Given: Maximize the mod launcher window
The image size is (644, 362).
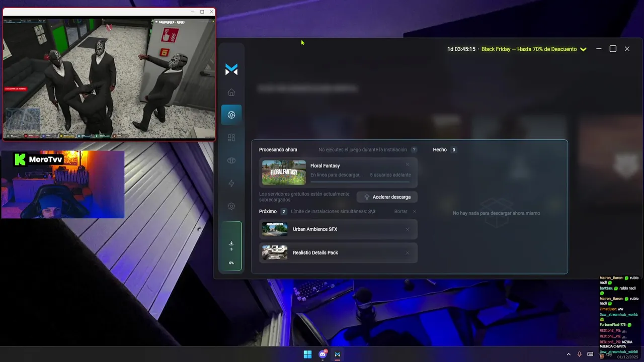Looking at the screenshot, I should pos(613,49).
